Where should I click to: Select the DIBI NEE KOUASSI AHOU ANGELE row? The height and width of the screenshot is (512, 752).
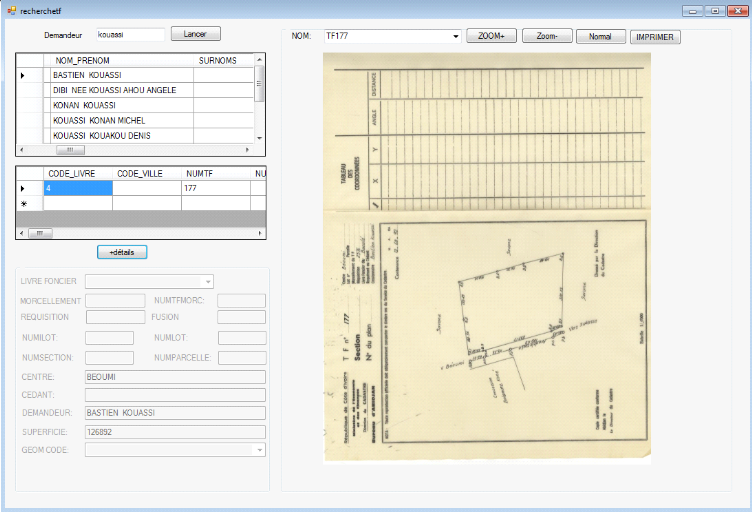pos(120,90)
